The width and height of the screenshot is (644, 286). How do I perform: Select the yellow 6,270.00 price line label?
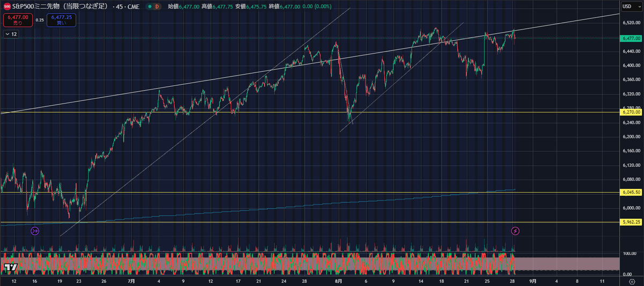(631, 112)
